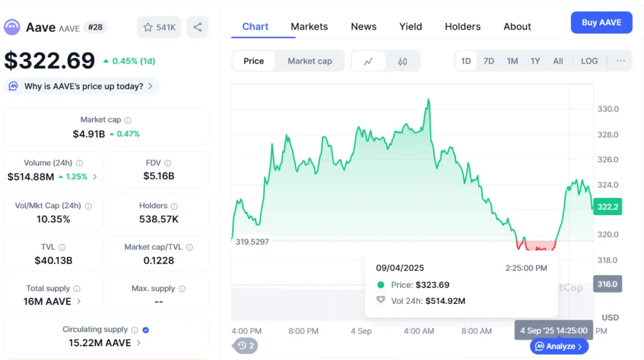644x360 pixels.
Task: Switch to candlestick chart view icon
Action: [402, 61]
